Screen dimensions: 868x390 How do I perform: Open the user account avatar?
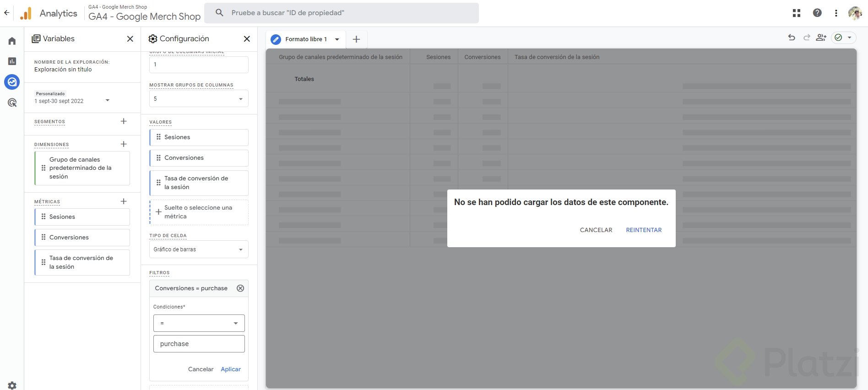[855, 13]
